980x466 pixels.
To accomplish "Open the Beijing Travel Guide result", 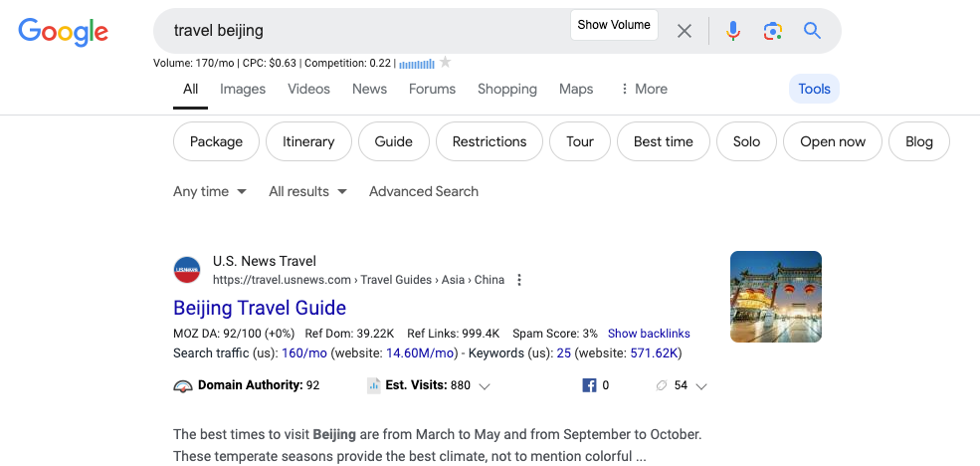I will coord(260,308).
